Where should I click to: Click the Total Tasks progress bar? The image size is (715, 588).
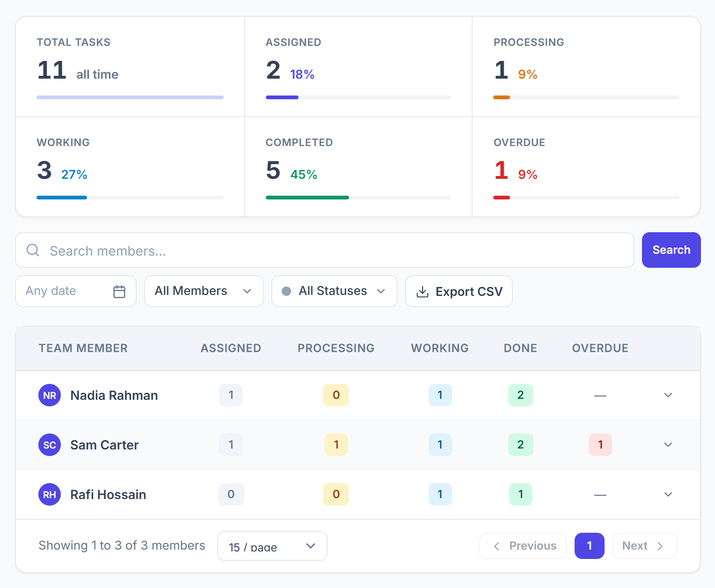coord(130,97)
